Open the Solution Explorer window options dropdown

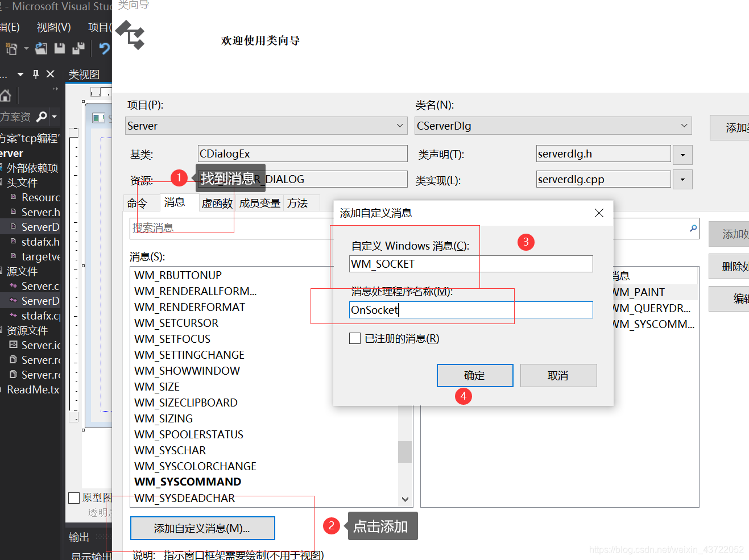[20, 74]
